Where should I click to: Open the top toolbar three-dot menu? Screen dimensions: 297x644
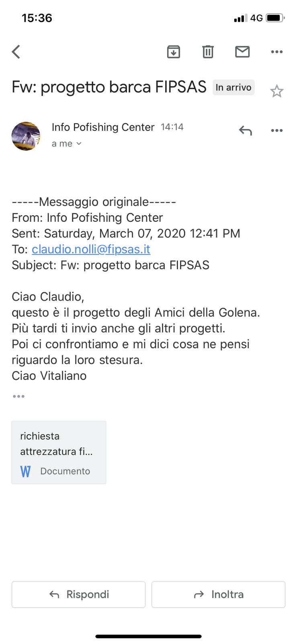277,52
